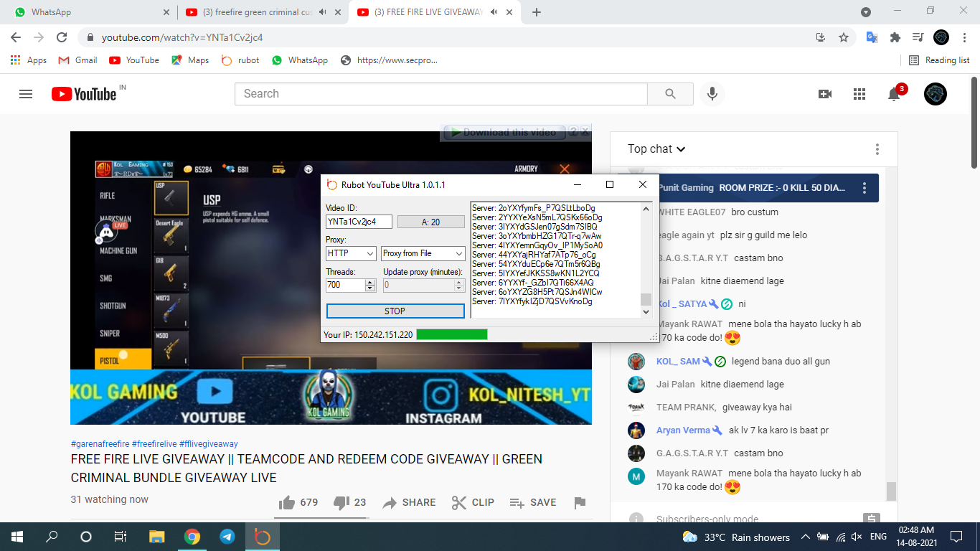This screenshot has width=980, height=551.
Task: Click the SHARE button under the video
Action: pos(409,502)
